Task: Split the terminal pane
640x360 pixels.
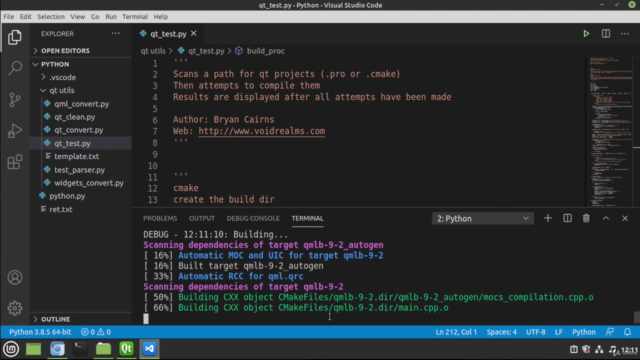Action: (567, 218)
